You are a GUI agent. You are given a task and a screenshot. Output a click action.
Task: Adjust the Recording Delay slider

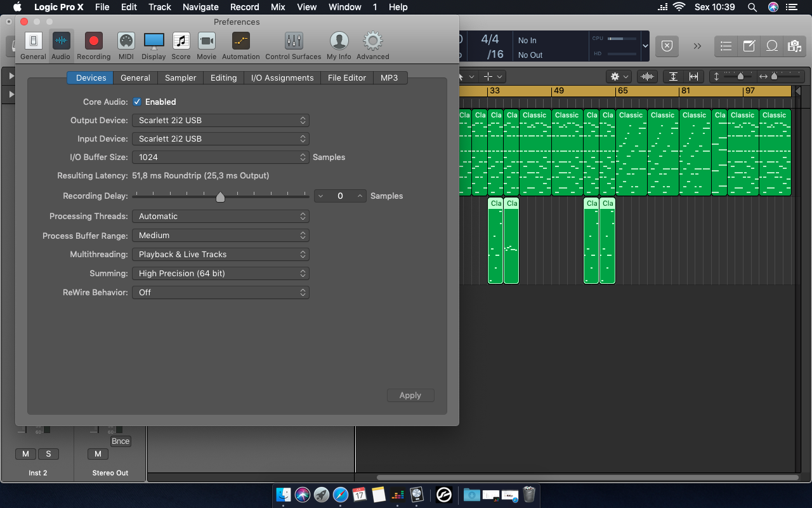pos(221,196)
